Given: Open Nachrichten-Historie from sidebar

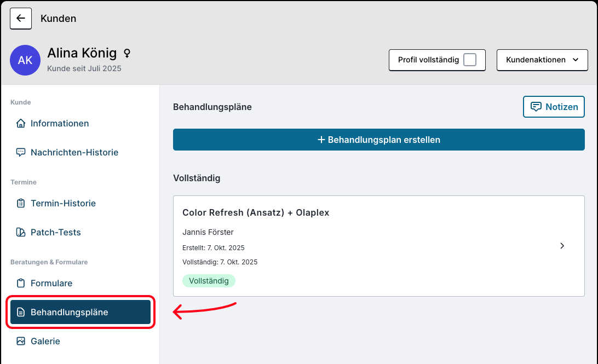Looking at the screenshot, I should [74, 153].
